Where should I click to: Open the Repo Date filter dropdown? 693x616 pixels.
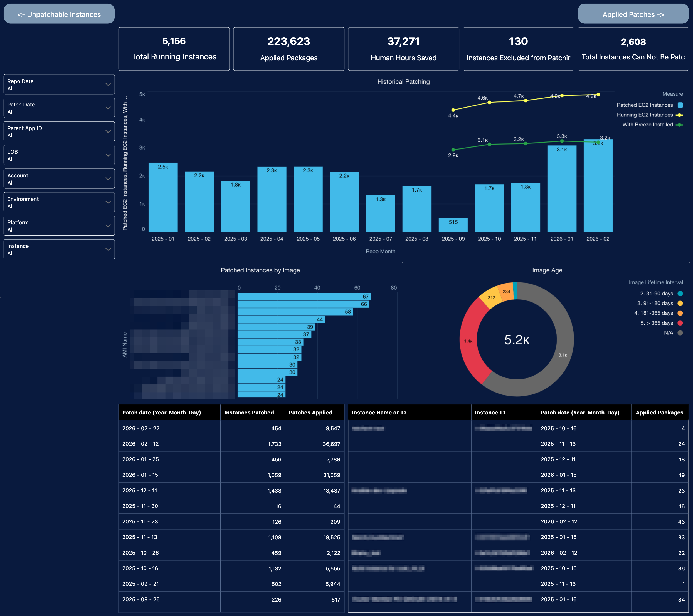(x=59, y=85)
